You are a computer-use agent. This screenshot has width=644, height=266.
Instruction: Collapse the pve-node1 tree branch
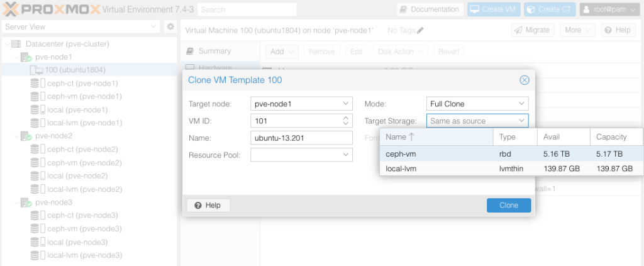(x=16, y=57)
